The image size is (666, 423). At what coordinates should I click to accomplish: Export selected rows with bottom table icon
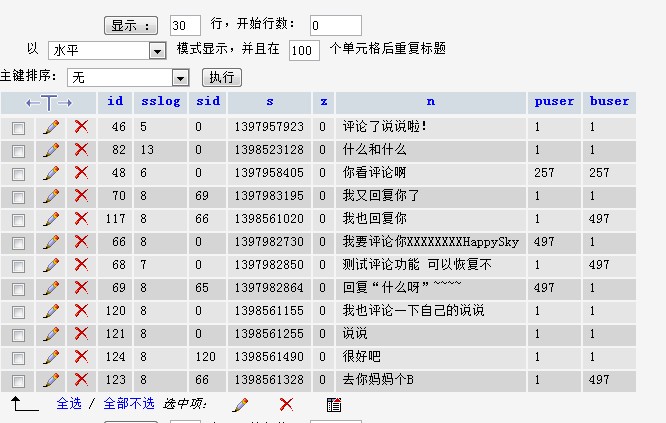coord(334,405)
